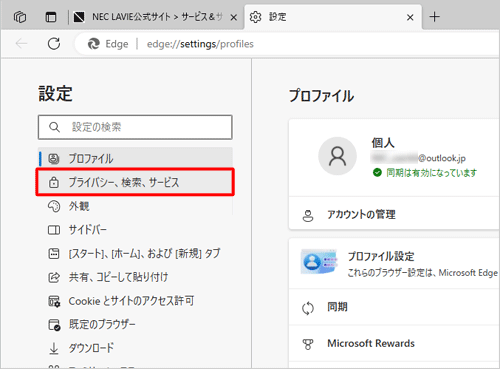The image size is (500, 369).
Task: Click the share icon beside 共有、コピーして貼り付け
Action: (x=54, y=277)
